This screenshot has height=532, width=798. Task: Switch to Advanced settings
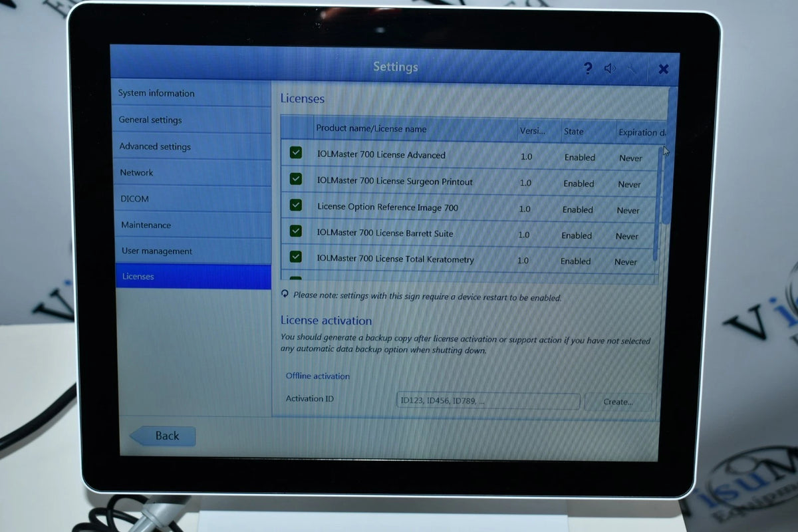click(192, 146)
